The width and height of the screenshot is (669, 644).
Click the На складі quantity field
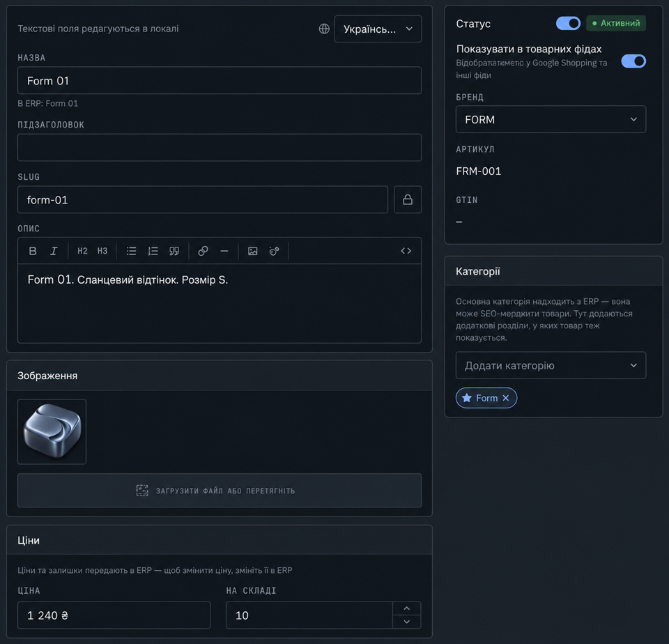[309, 615]
